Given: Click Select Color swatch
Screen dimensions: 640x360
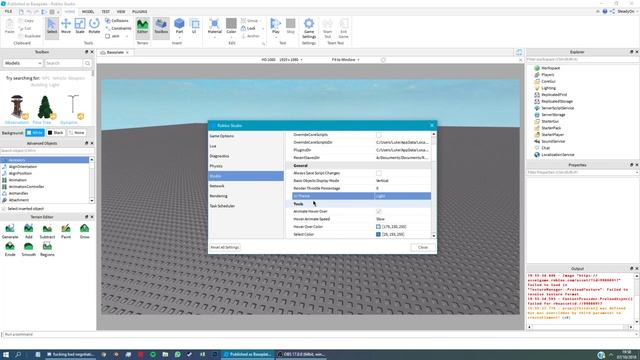Looking at the screenshot, I should coord(378,234).
